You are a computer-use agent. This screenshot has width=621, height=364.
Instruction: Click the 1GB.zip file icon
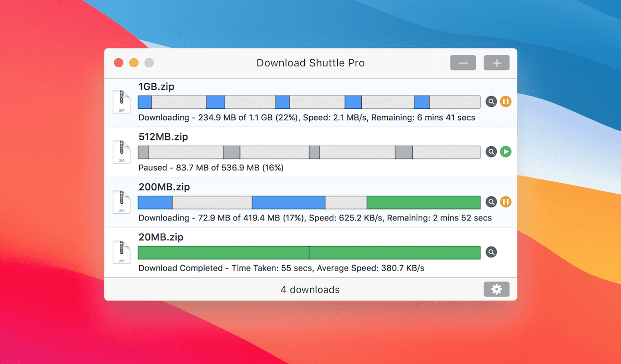(x=121, y=102)
